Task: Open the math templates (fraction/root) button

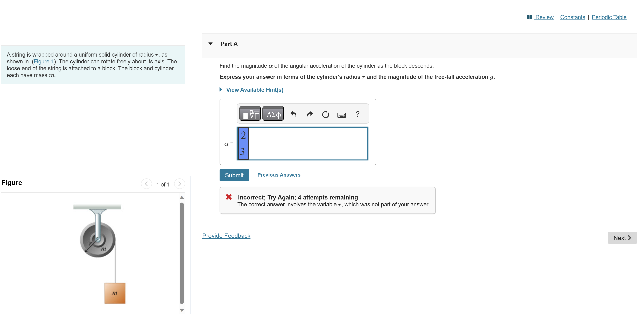Action: pos(250,114)
